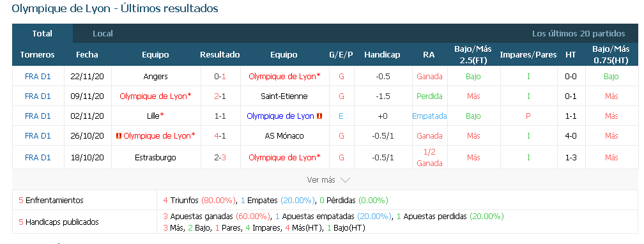Open FRA D1 link for 22/11/20 match
Image resolution: width=644 pixels, height=244 pixels.
[x=38, y=77]
